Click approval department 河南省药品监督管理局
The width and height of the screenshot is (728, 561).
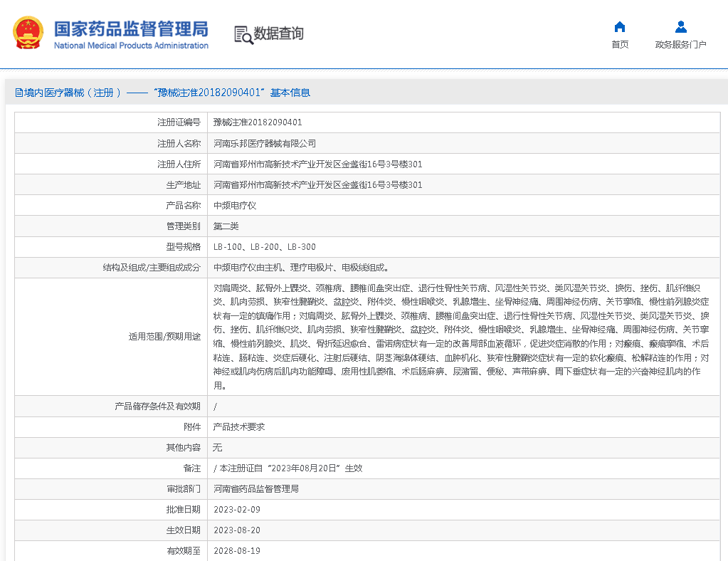(x=256, y=489)
